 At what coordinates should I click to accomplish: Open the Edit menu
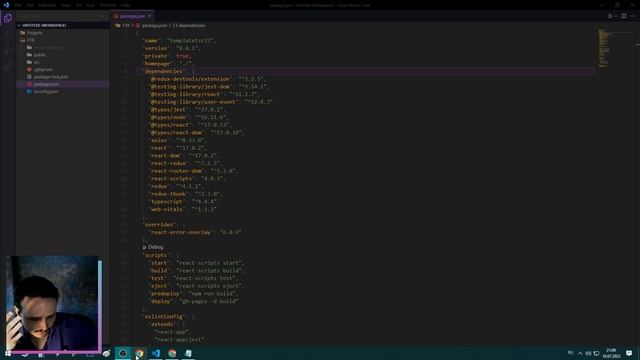point(30,5)
